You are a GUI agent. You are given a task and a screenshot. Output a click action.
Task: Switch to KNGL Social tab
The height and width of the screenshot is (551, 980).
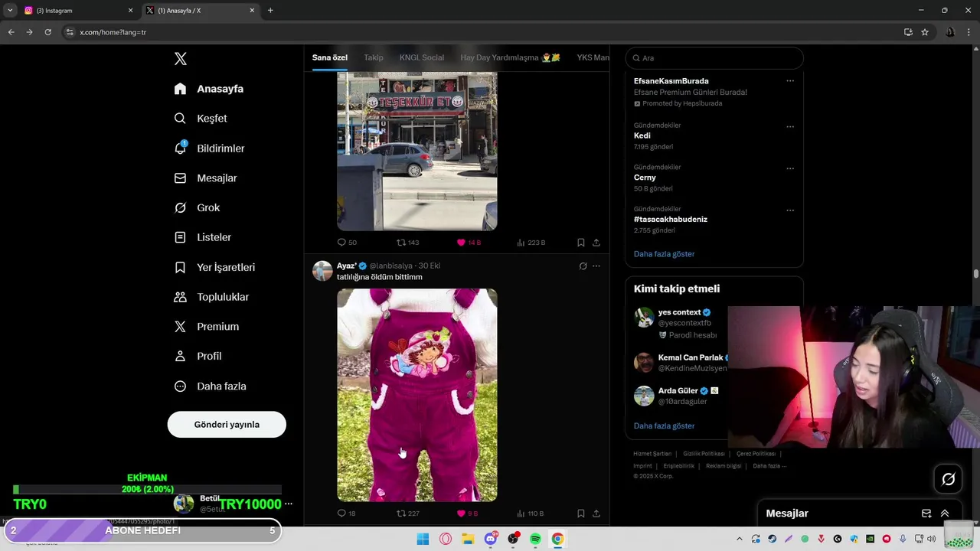[422, 57]
